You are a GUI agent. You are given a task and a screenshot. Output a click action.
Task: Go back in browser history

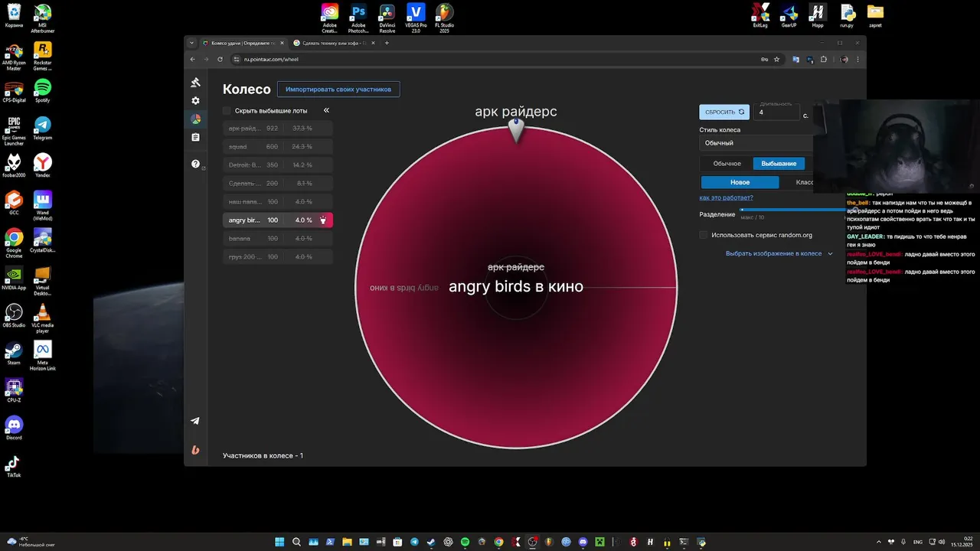point(193,59)
